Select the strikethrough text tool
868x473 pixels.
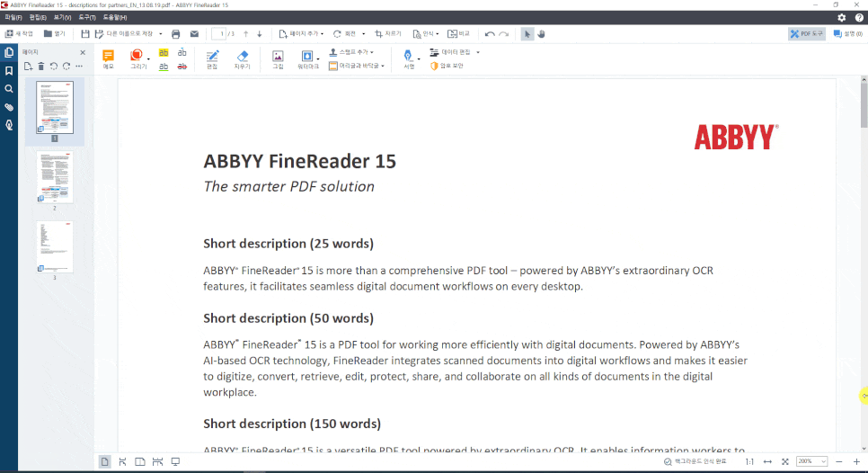pos(182,67)
